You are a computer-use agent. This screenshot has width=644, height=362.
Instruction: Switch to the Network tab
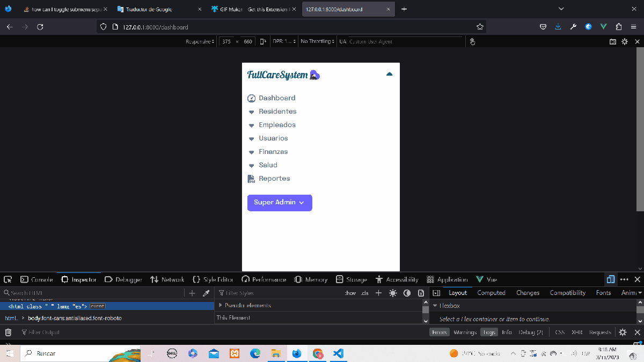pyautogui.click(x=167, y=279)
